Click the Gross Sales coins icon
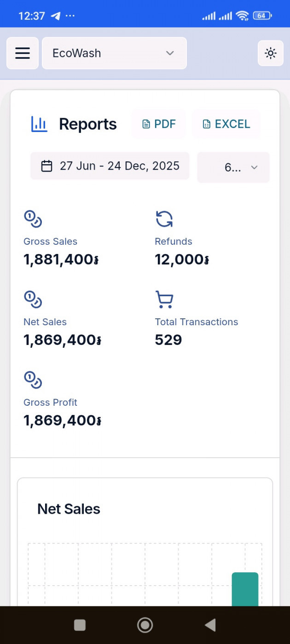This screenshot has height=644, width=290. pos(33,219)
